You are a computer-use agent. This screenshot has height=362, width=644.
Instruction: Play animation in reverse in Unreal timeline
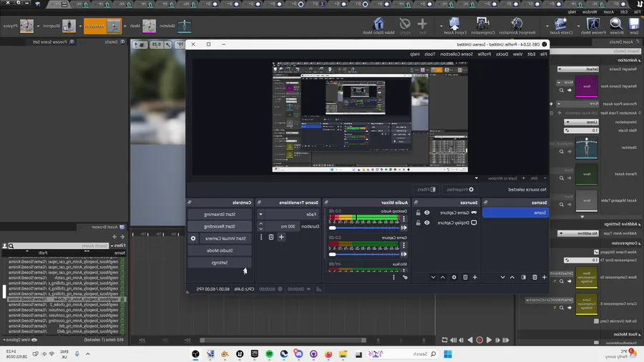click(470, 340)
